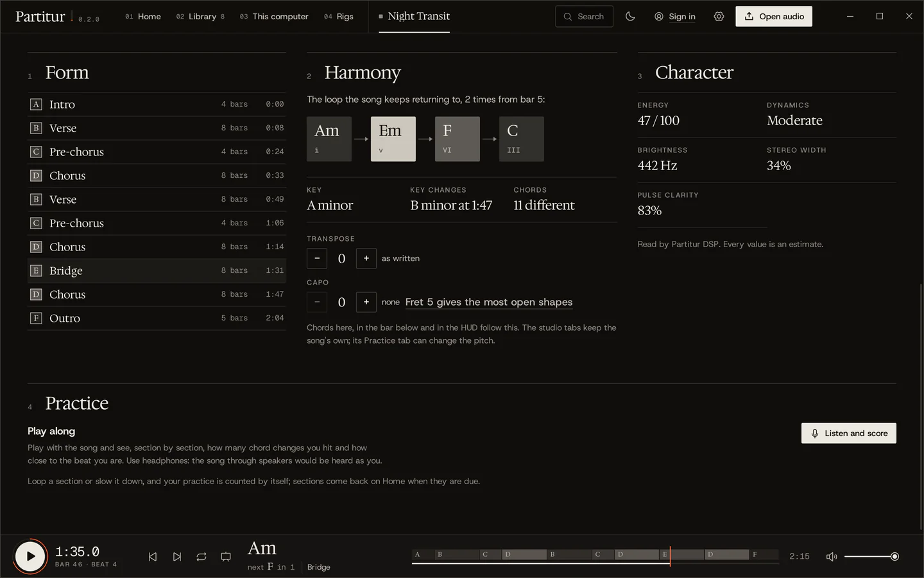Select the C chord tile marked III
The image size is (924, 578).
522,139
